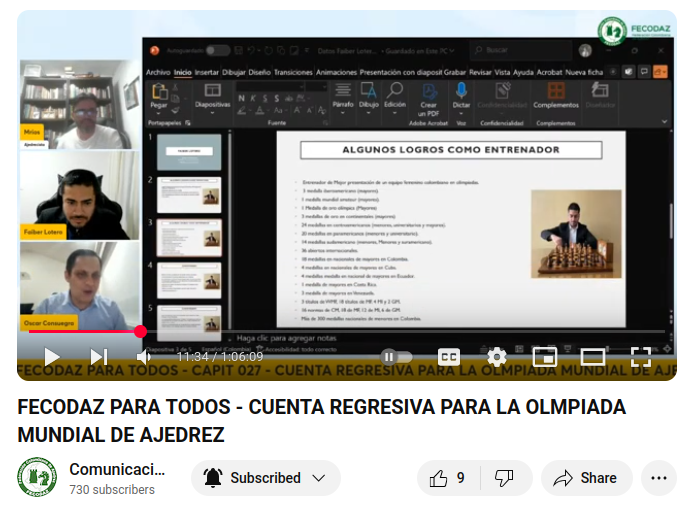Play the YouTube video
This screenshot has height=505, width=683.
(52, 357)
